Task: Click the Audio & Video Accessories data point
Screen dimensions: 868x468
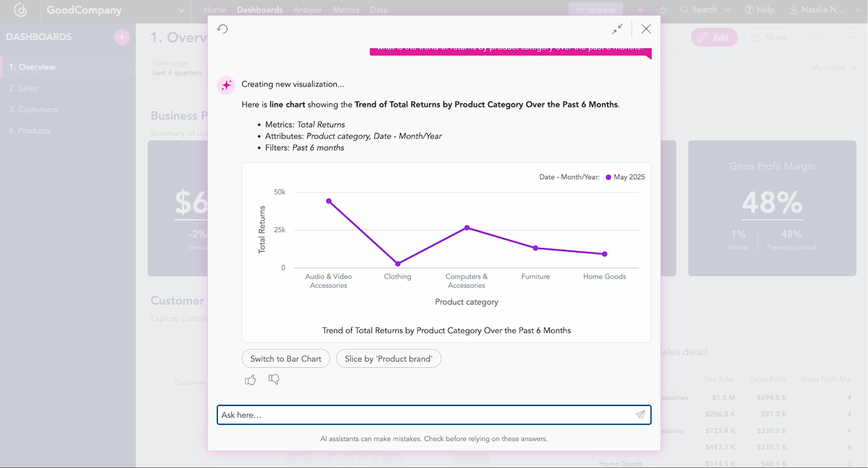Action: (329, 201)
